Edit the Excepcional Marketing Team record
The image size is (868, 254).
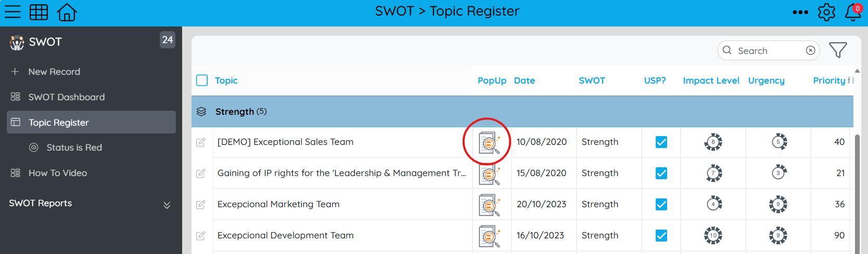coord(200,205)
